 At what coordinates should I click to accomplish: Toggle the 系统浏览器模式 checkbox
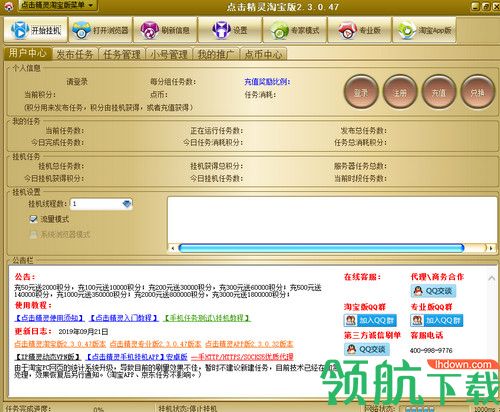pos(33,234)
